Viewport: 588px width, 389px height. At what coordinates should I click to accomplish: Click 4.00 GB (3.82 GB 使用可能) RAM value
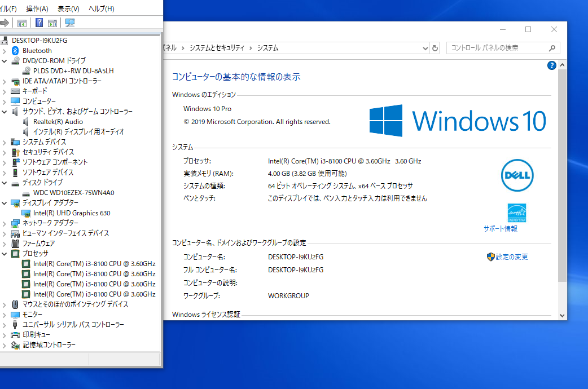click(307, 174)
